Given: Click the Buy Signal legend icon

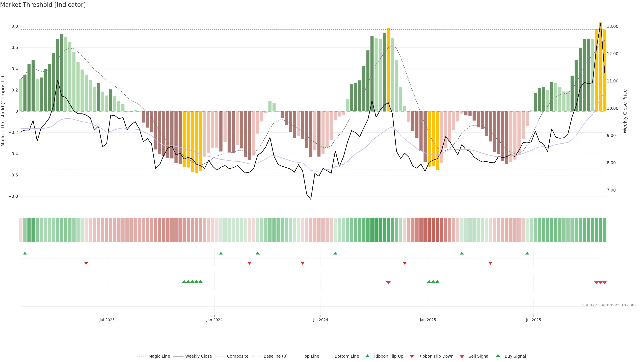Looking at the screenshot, I should pos(498,356).
